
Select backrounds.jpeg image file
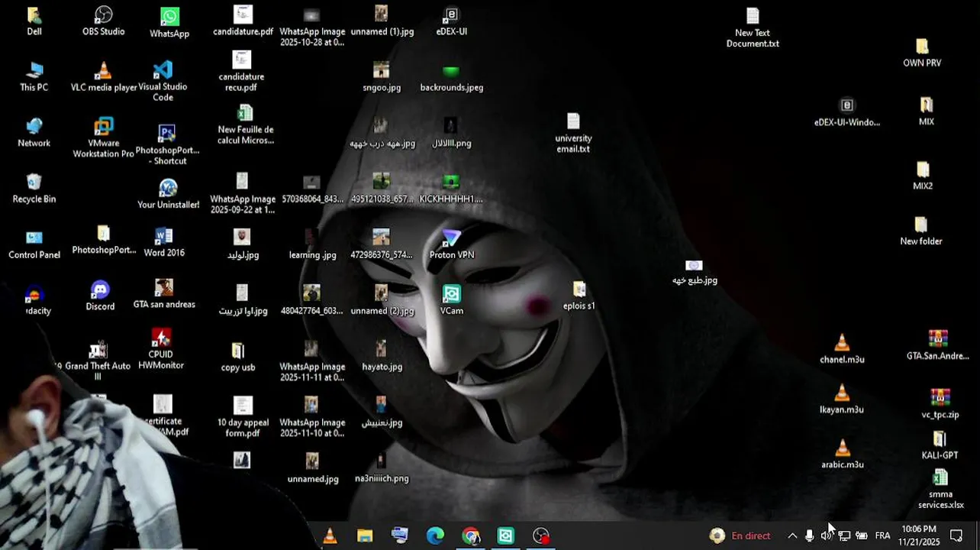(452, 77)
